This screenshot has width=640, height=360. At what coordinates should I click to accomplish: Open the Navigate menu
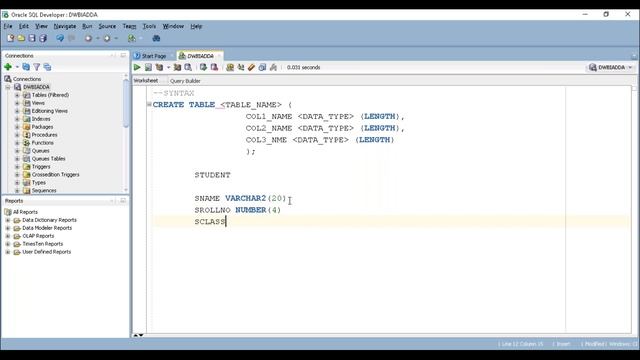(64, 26)
